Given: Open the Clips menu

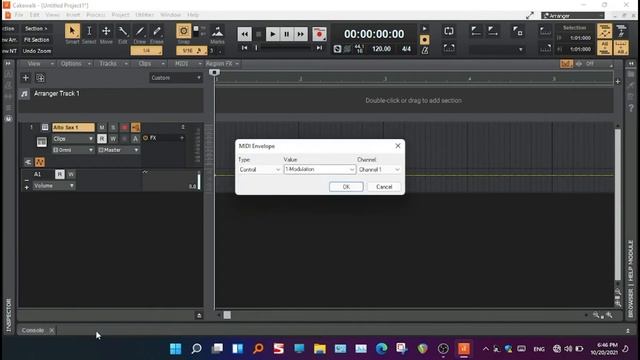Looking at the screenshot, I should point(149,64).
